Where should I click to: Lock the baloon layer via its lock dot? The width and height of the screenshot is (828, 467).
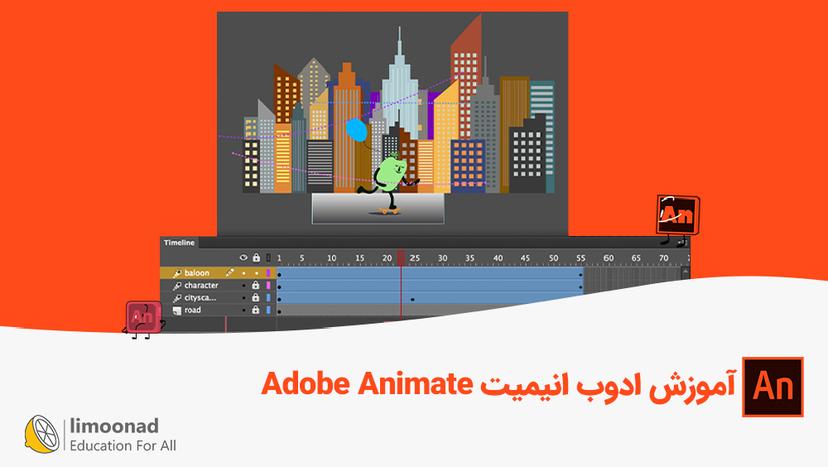(256, 273)
